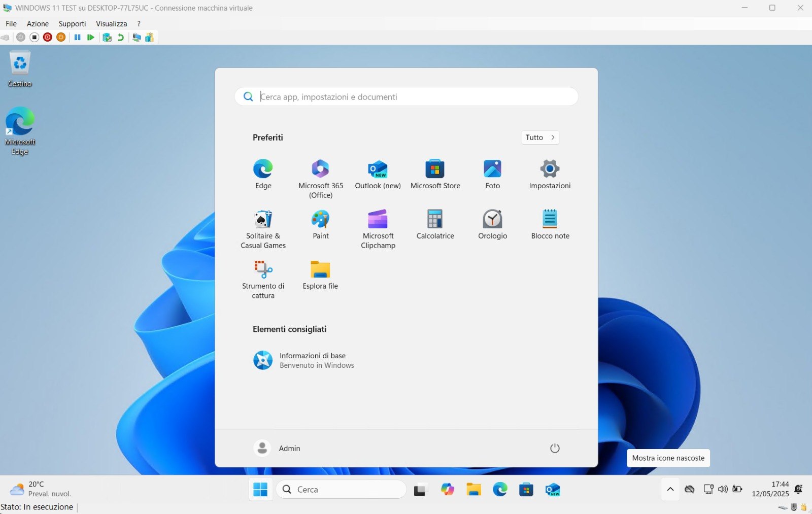Open the Visualizza menu
This screenshot has height=514, width=812.
[111, 23]
